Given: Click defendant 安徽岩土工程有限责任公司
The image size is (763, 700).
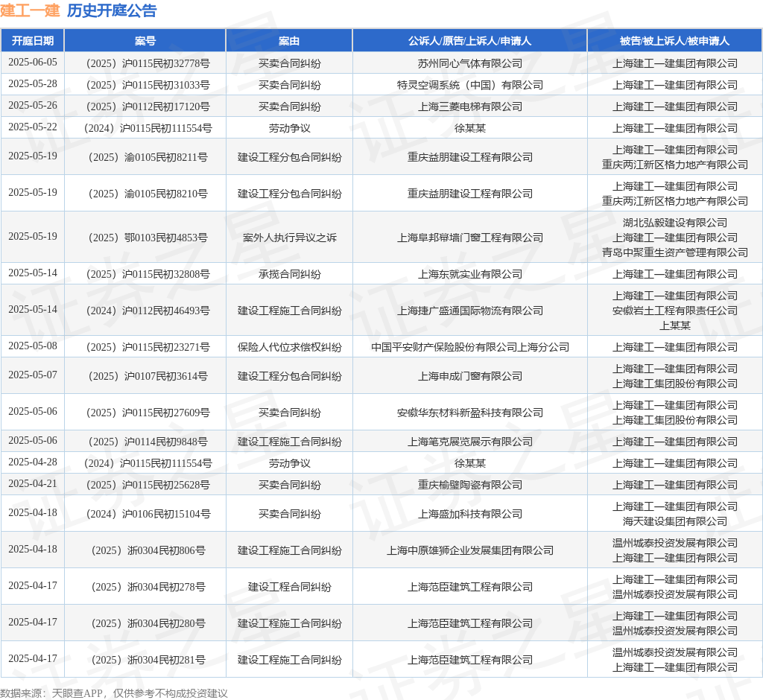Looking at the screenshot, I should (x=674, y=311).
